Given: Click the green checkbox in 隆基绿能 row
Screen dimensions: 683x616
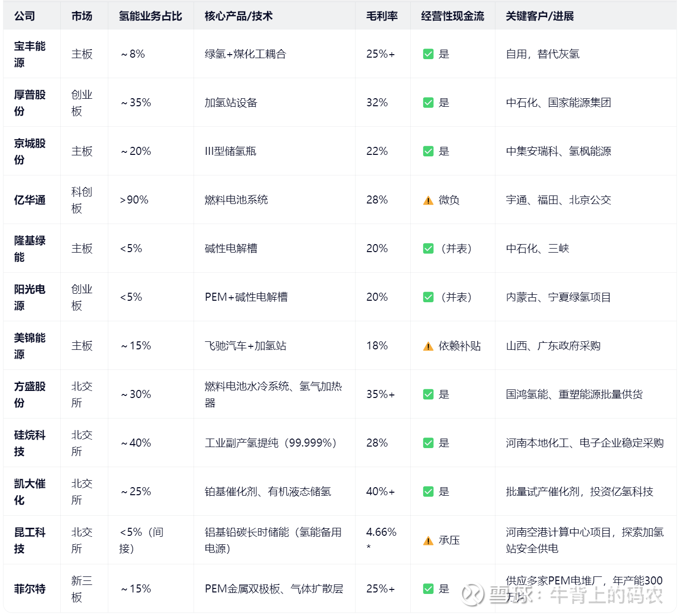Looking at the screenshot, I should pos(428,249).
